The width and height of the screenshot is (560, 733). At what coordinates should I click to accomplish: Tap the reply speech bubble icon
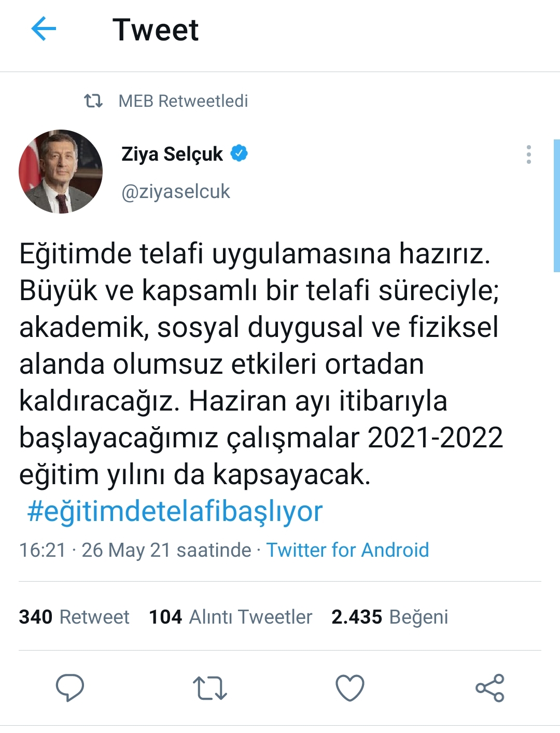(x=69, y=687)
